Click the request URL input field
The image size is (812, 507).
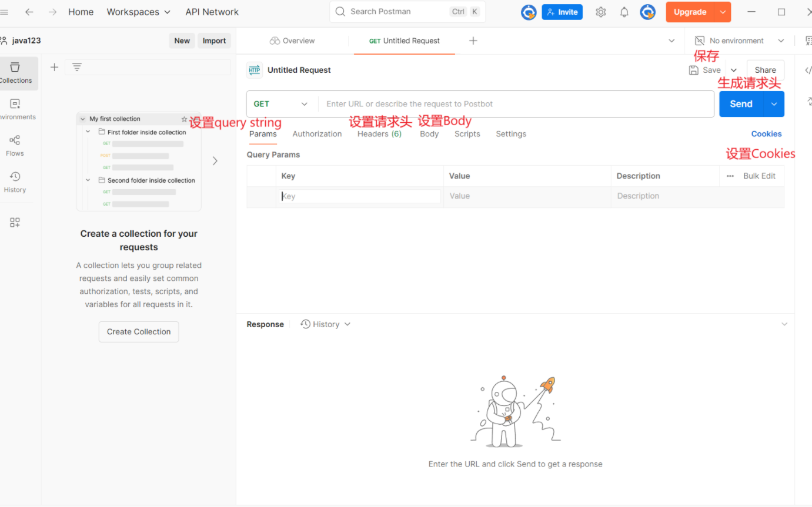point(516,104)
